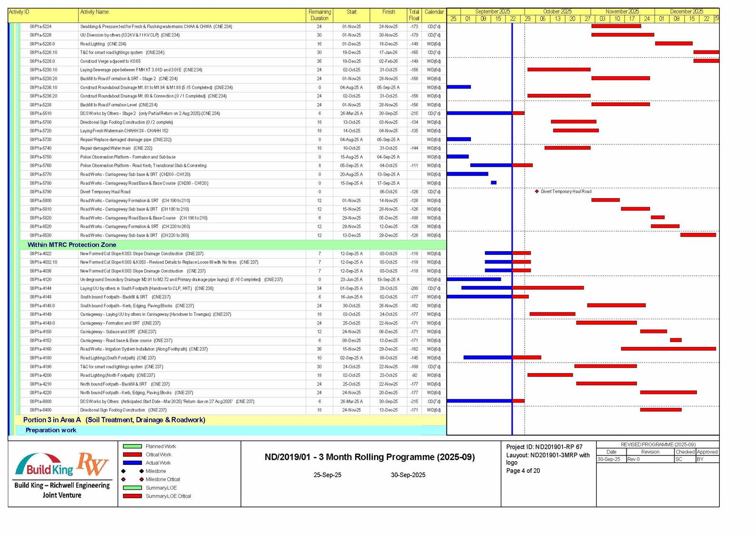Click the Build King logo
Screen dimensions: 756x535
point(44,465)
